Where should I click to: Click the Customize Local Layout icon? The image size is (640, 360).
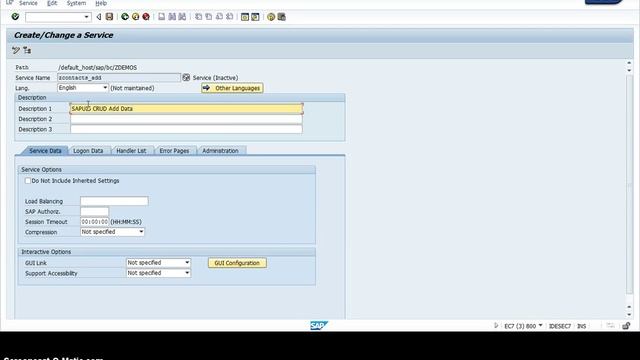(282, 17)
